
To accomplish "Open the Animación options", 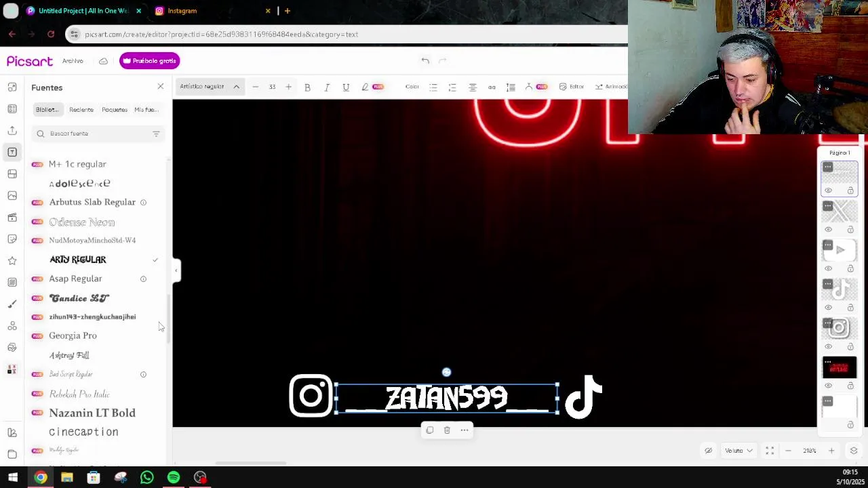I will (611, 87).
